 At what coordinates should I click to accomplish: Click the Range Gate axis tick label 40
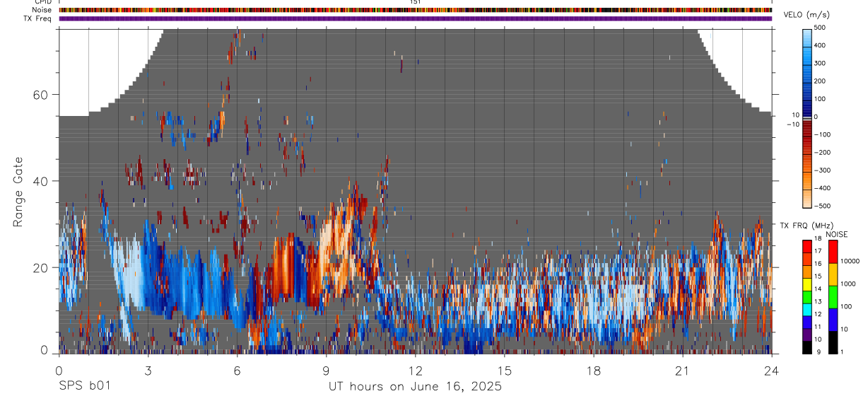[42, 181]
